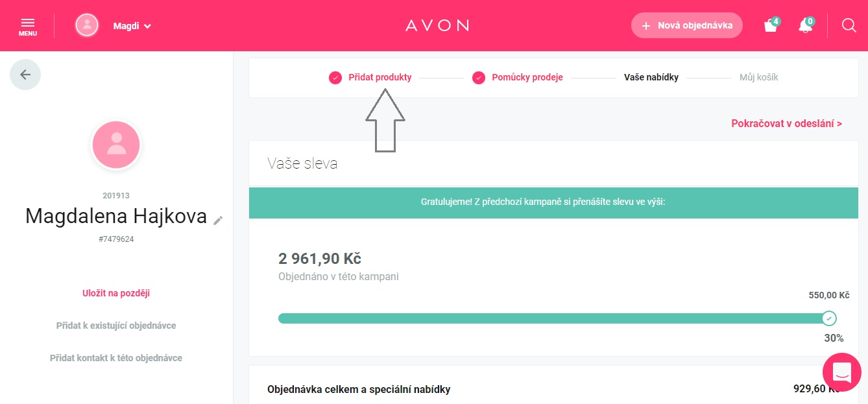Click the large pink profile picture
Image resolution: width=868 pixels, height=404 pixels.
[x=116, y=145]
